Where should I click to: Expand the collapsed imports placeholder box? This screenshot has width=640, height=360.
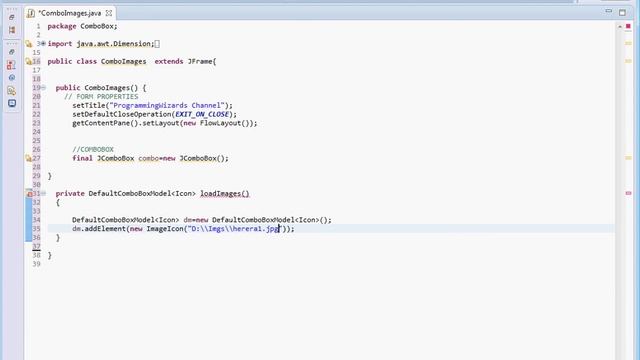(x=157, y=44)
